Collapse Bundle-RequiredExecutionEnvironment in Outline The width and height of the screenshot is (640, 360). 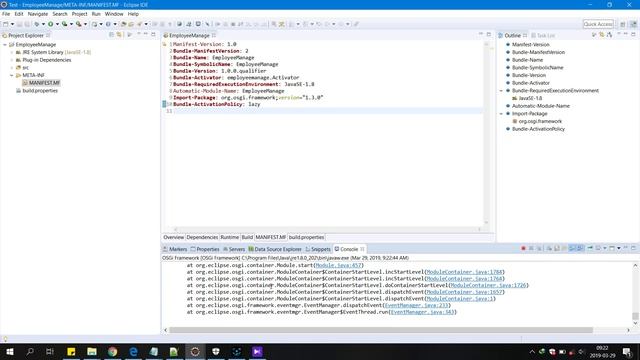click(x=501, y=91)
